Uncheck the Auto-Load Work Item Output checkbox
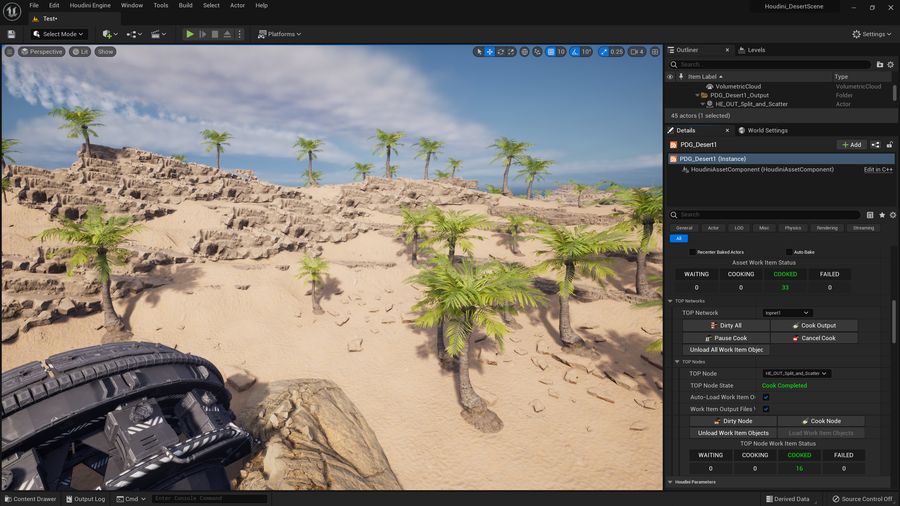The height and width of the screenshot is (506, 900). [766, 397]
